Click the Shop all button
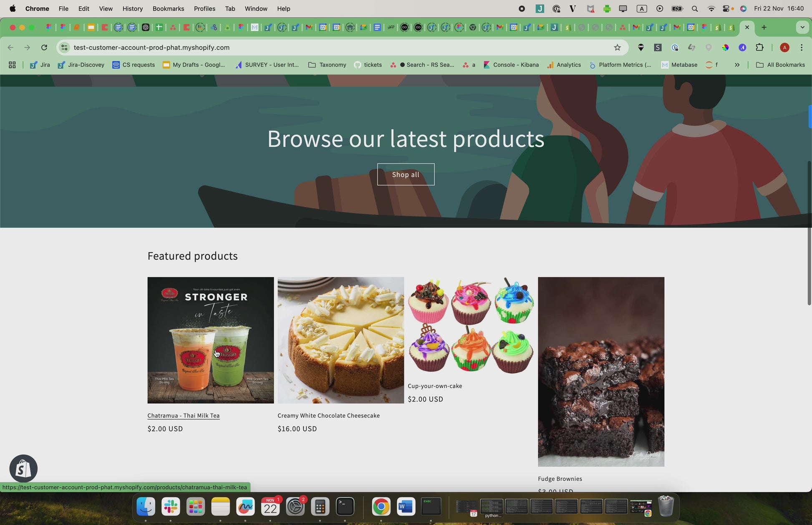The width and height of the screenshot is (812, 525). [406, 174]
